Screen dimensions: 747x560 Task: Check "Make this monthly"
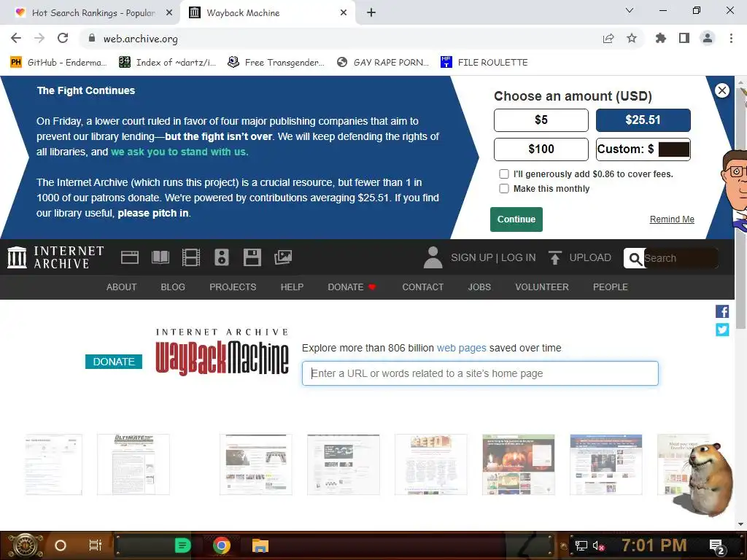tap(504, 189)
